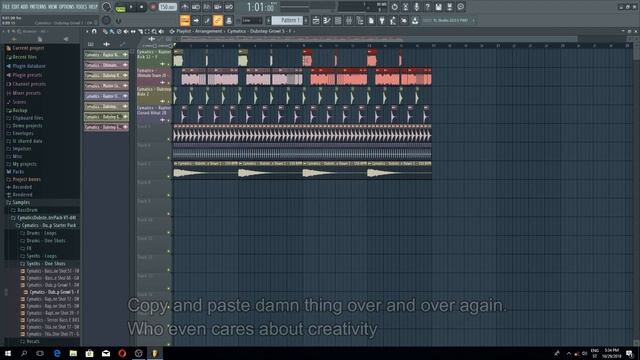Click the 150 tempo display
This screenshot has height=360, width=640.
(167, 7)
